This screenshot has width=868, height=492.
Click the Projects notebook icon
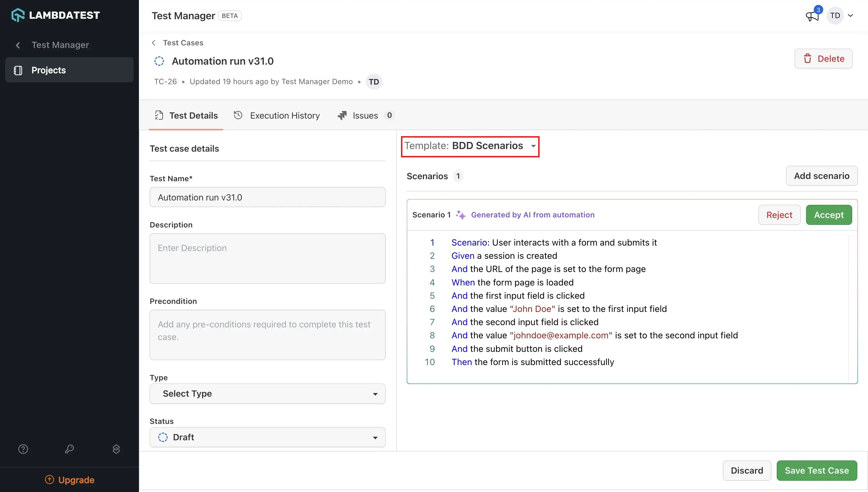[x=18, y=70]
